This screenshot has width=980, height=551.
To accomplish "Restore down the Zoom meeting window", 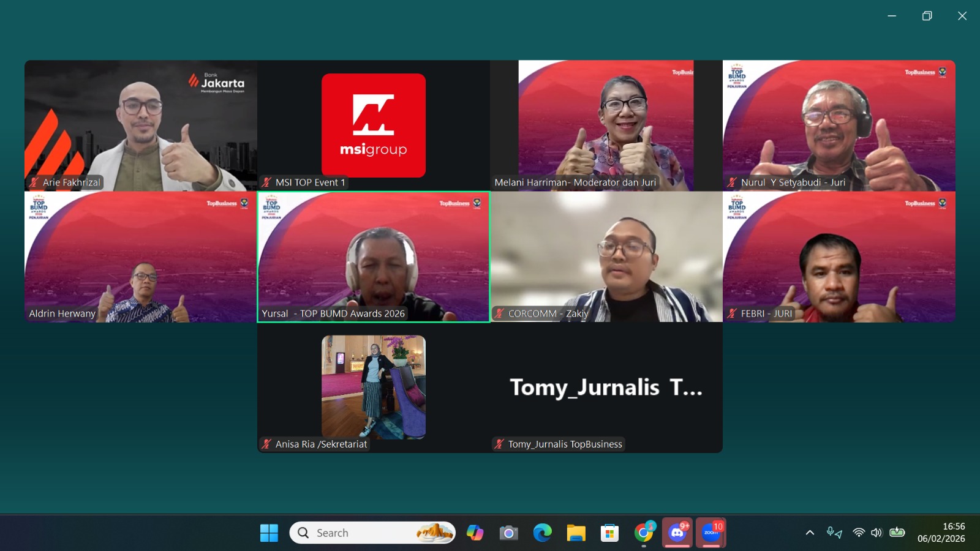I will coord(927,16).
